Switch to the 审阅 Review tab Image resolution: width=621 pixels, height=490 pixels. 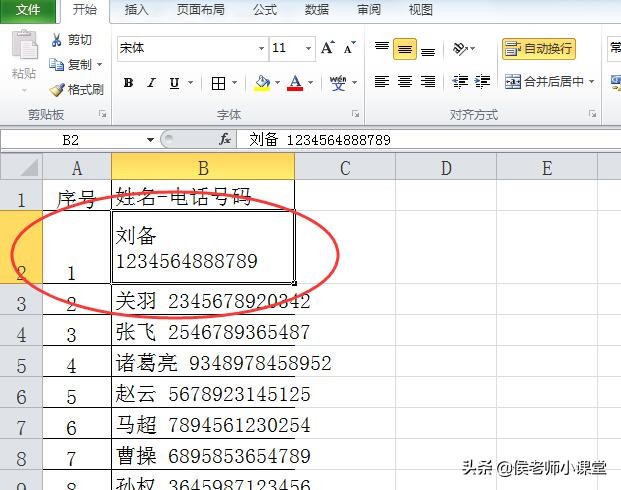coord(369,10)
